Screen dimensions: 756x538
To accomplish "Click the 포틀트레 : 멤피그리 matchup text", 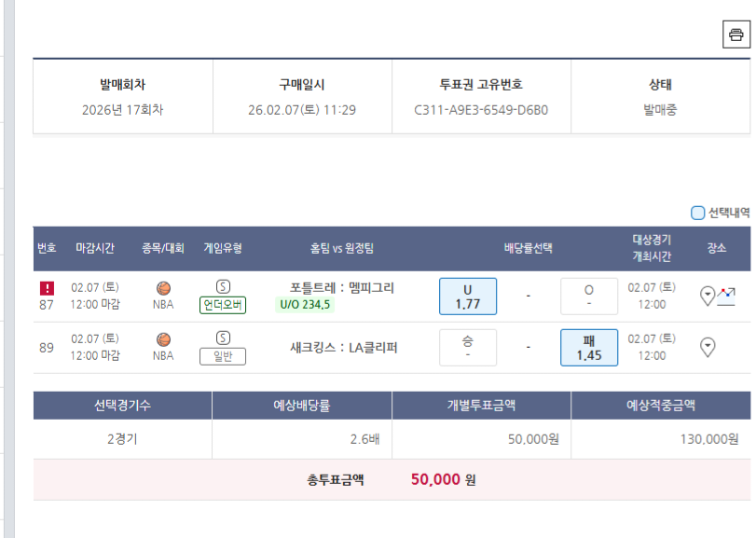I will (x=342, y=288).
